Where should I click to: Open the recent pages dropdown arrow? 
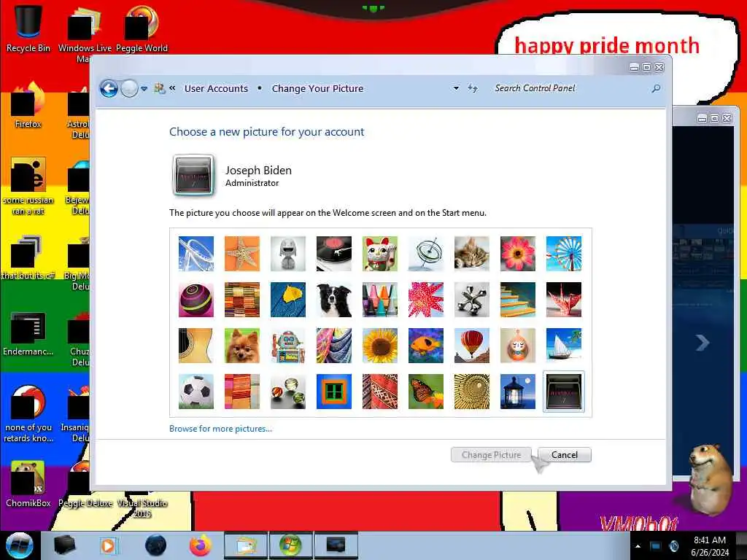(x=144, y=88)
